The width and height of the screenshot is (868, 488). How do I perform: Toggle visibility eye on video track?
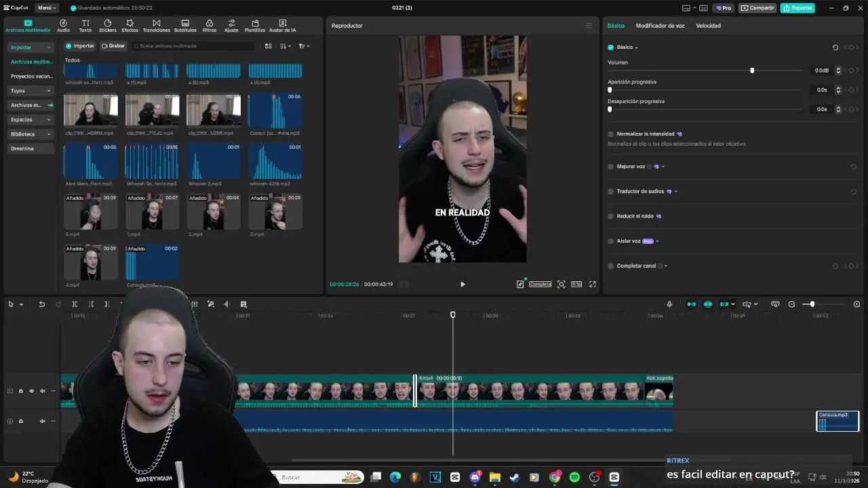pyautogui.click(x=31, y=391)
